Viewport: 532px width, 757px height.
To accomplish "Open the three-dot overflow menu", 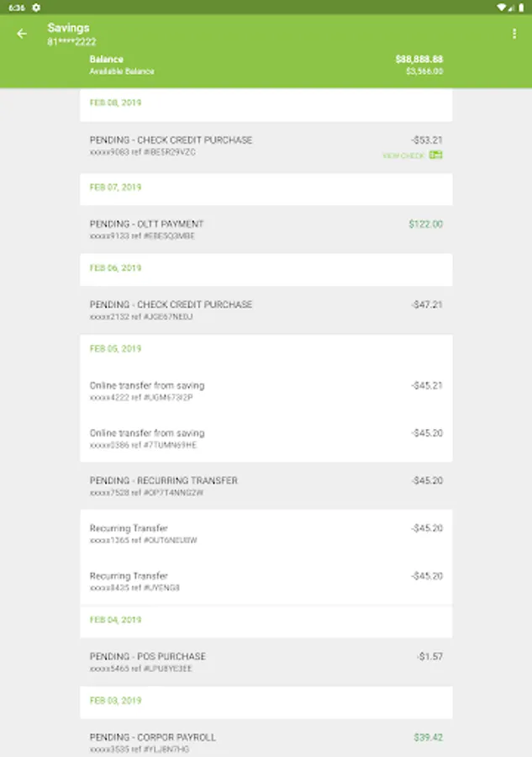I will click(514, 34).
